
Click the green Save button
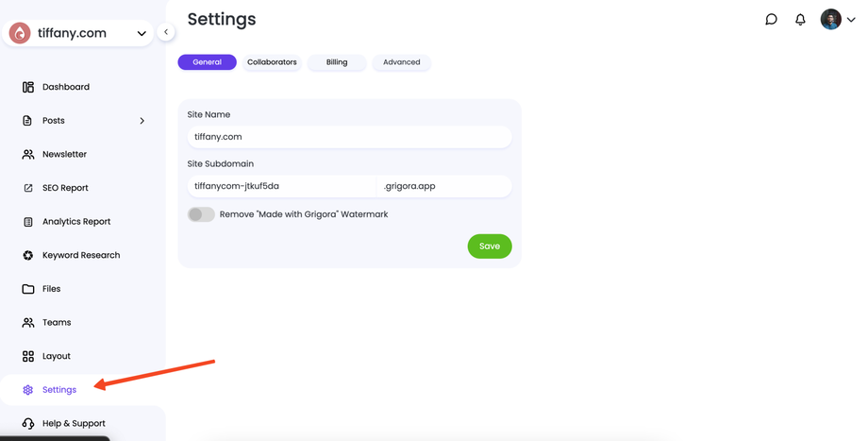tap(490, 246)
